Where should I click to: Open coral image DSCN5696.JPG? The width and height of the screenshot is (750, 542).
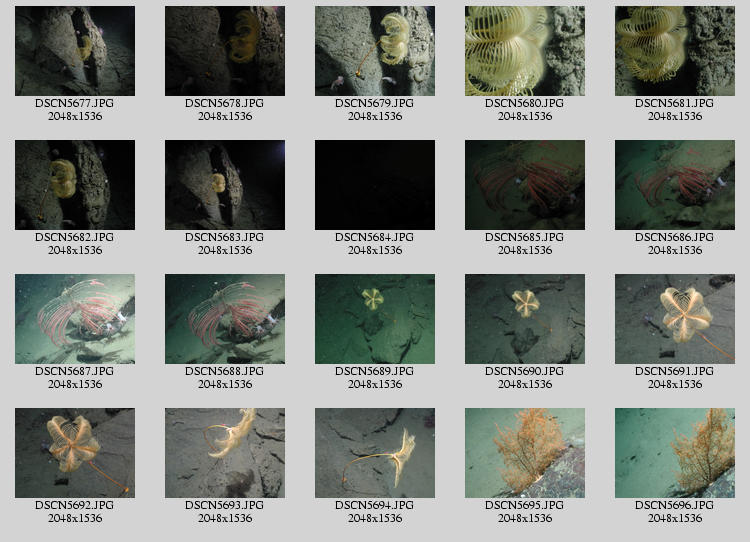(675, 453)
